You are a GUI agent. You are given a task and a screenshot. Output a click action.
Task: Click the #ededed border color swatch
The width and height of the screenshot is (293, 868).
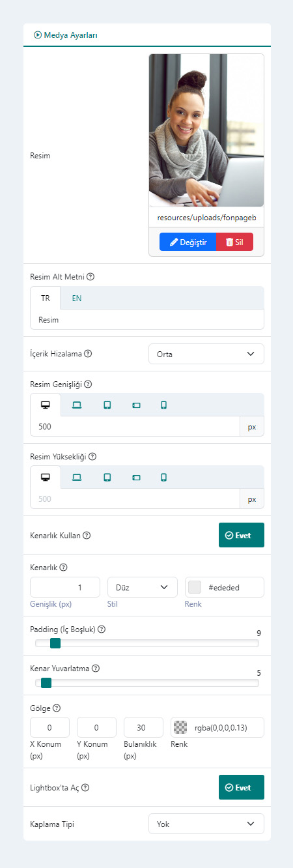coord(194,587)
